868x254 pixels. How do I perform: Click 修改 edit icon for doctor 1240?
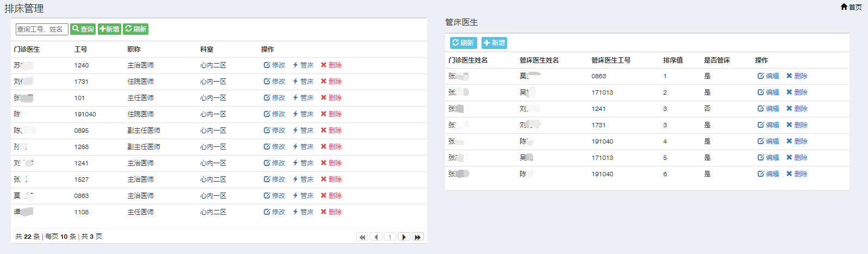click(274, 65)
